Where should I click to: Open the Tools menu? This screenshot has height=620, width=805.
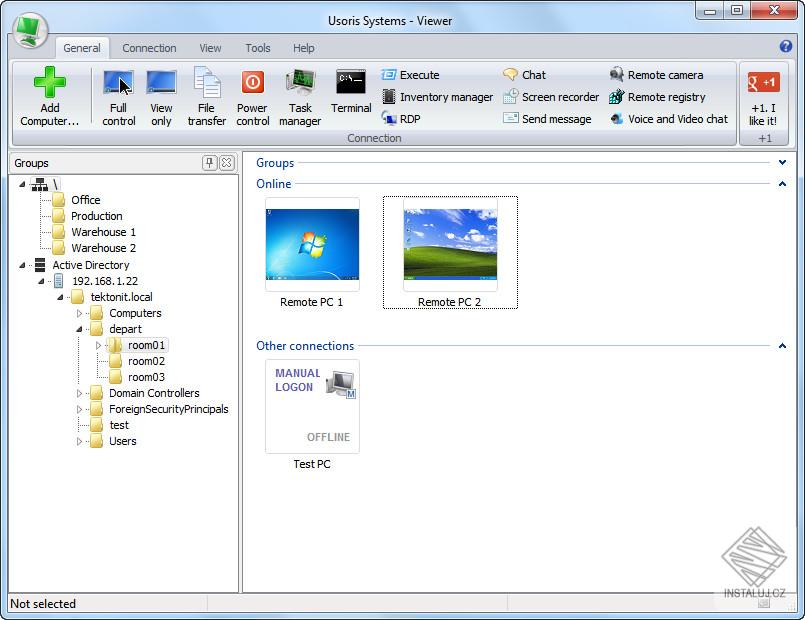[257, 47]
